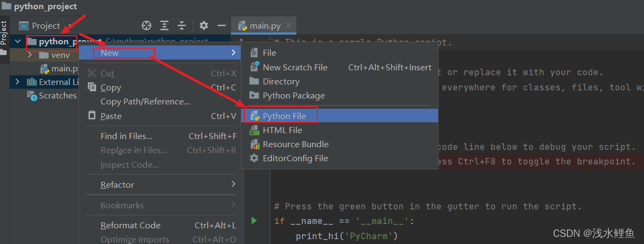
Task: Click the Resource Bundle icon
Action: coord(255,144)
